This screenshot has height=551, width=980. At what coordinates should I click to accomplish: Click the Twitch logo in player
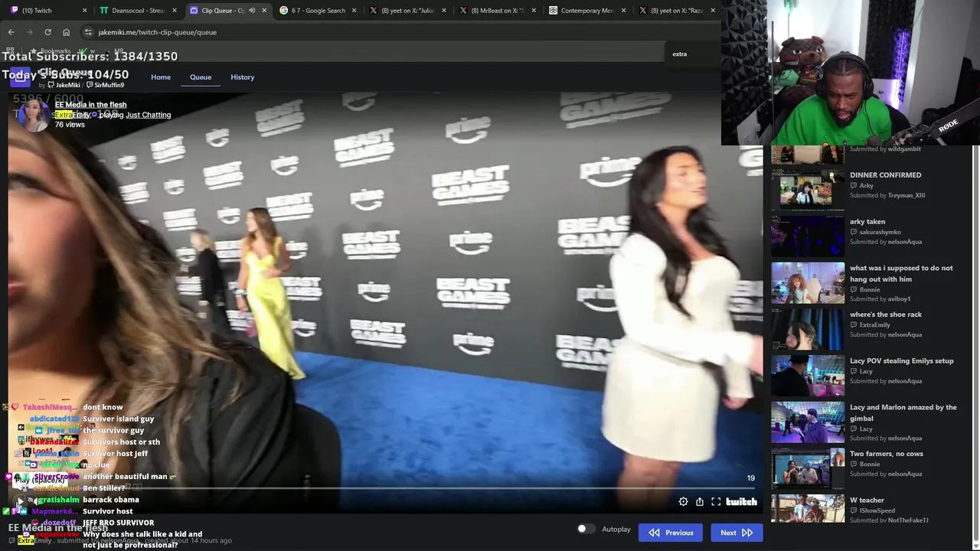741,502
